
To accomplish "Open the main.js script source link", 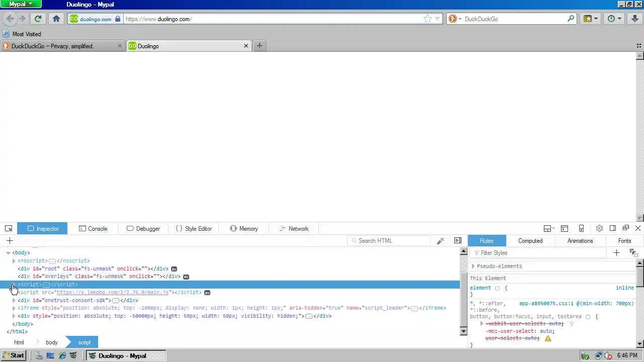I will (x=113, y=293).
